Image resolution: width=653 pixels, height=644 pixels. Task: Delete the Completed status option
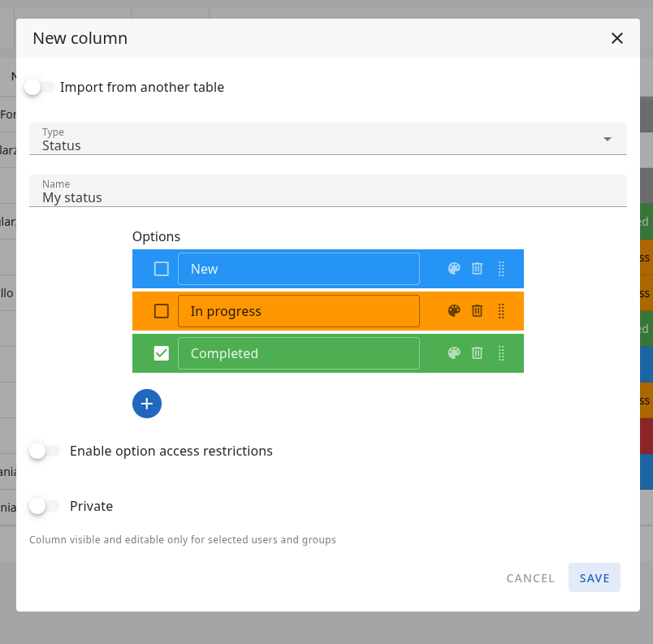tap(478, 352)
